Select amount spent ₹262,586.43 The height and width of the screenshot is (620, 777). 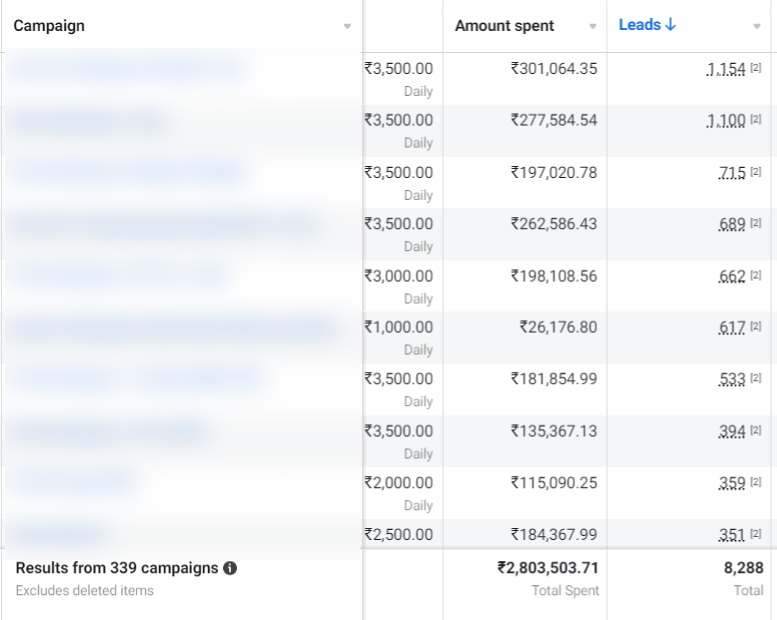pos(554,224)
